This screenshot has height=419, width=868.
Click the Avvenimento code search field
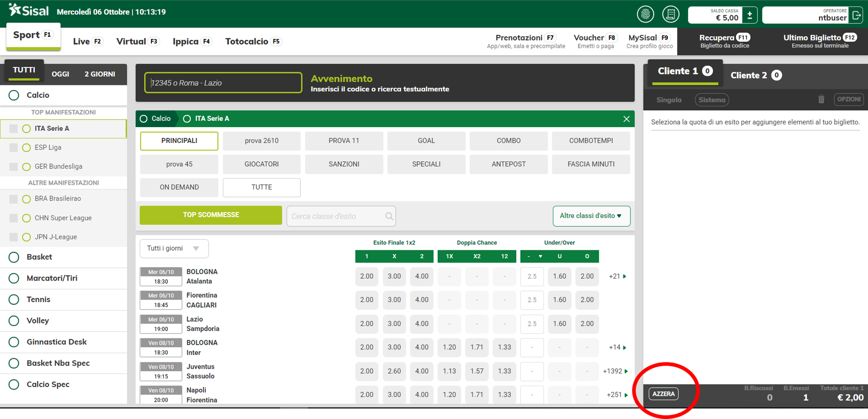click(x=223, y=83)
